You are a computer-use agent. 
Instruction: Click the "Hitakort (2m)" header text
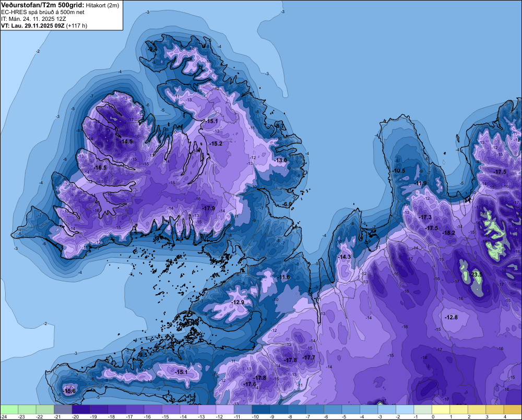pos(102,5)
